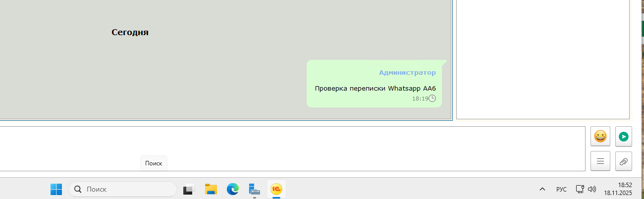
Task: Open network settings tray icon
Action: pos(580,189)
